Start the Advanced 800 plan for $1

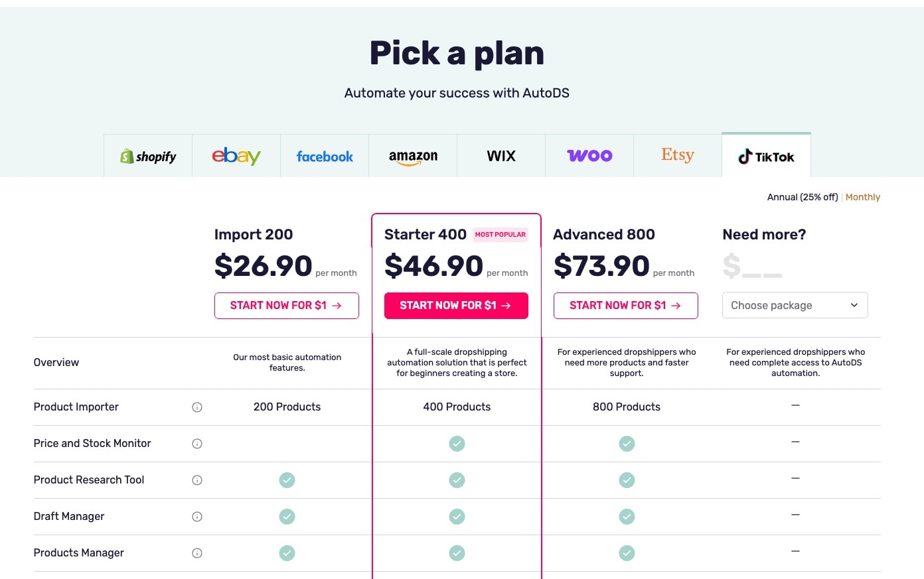(x=625, y=306)
